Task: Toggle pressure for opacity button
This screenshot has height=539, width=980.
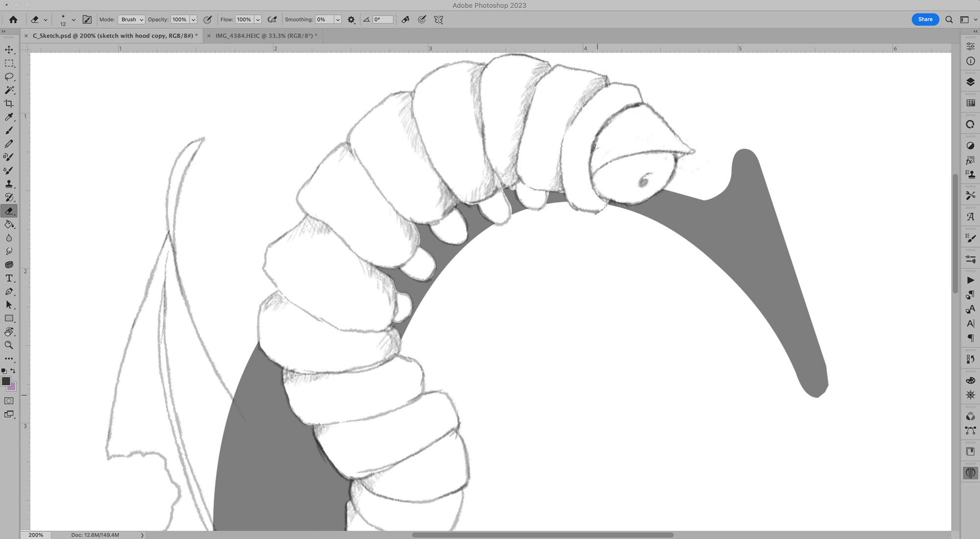Action: click(208, 20)
